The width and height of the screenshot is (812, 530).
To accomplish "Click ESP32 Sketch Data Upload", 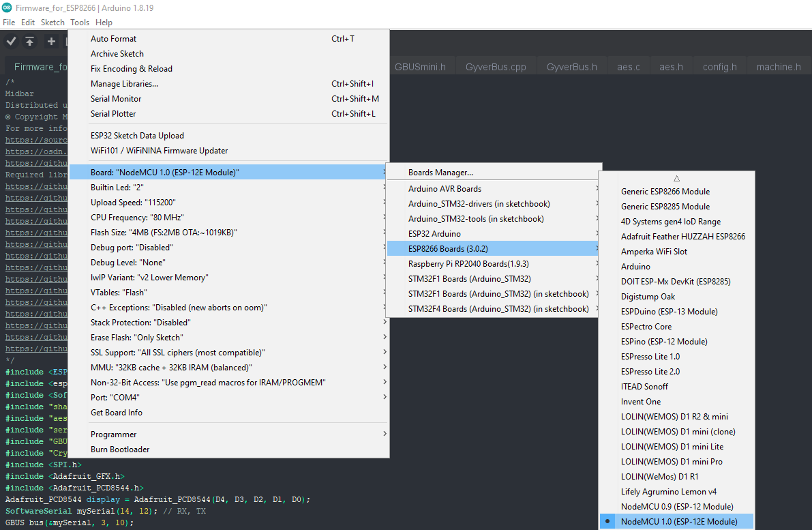I will tap(229, 136).
